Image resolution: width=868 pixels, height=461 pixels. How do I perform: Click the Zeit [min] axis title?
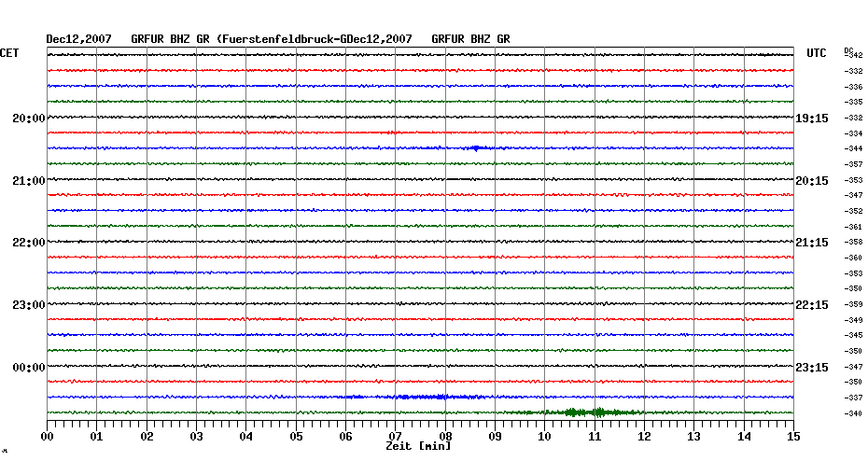(418, 446)
